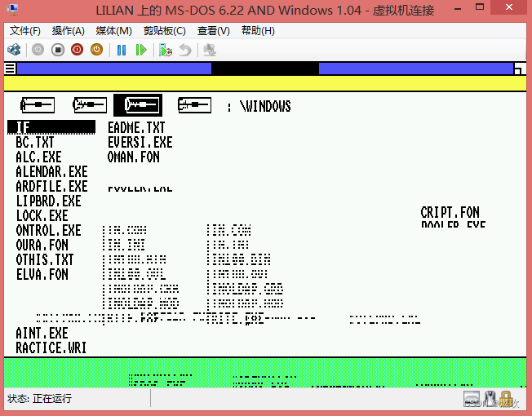The width and height of the screenshot is (532, 416).
Task: Select the ALC.EXE file
Action: tap(38, 157)
